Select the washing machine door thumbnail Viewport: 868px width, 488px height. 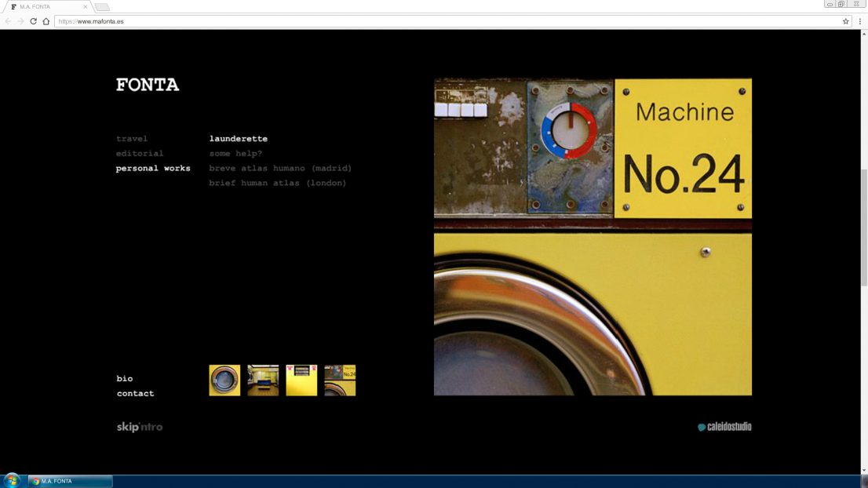tap(224, 380)
